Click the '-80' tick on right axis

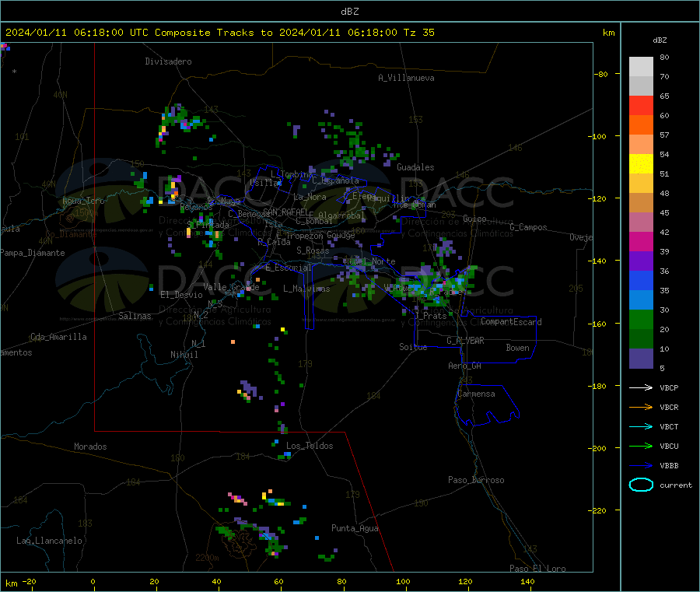point(602,74)
